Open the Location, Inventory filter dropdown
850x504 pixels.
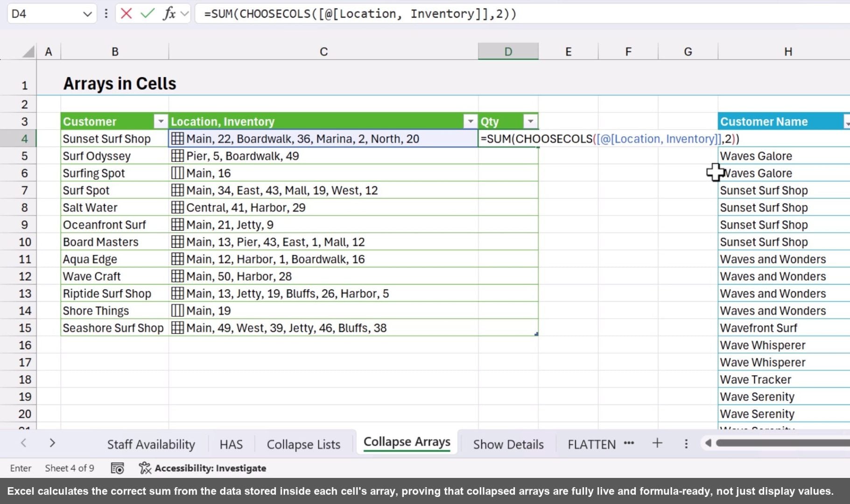[471, 121]
